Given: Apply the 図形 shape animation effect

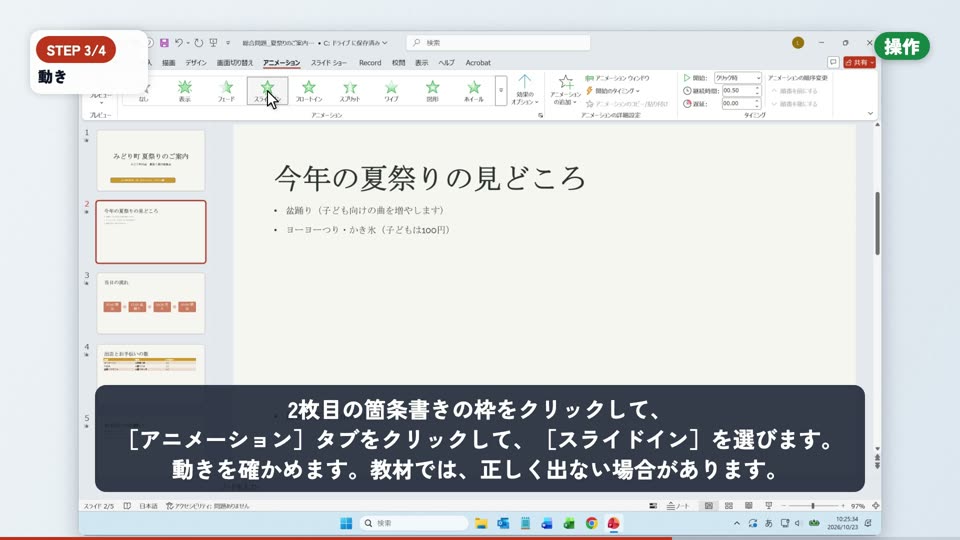Looking at the screenshot, I should [432, 91].
